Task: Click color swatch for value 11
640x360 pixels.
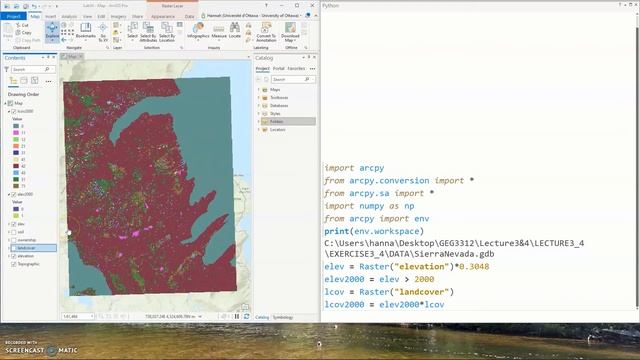Action: 16,133
